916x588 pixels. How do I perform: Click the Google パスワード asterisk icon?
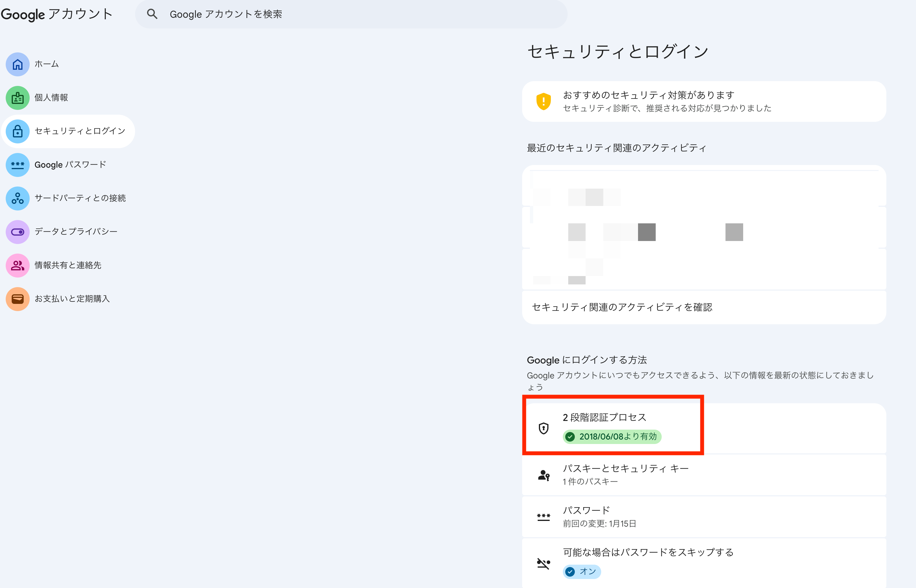[18, 165]
